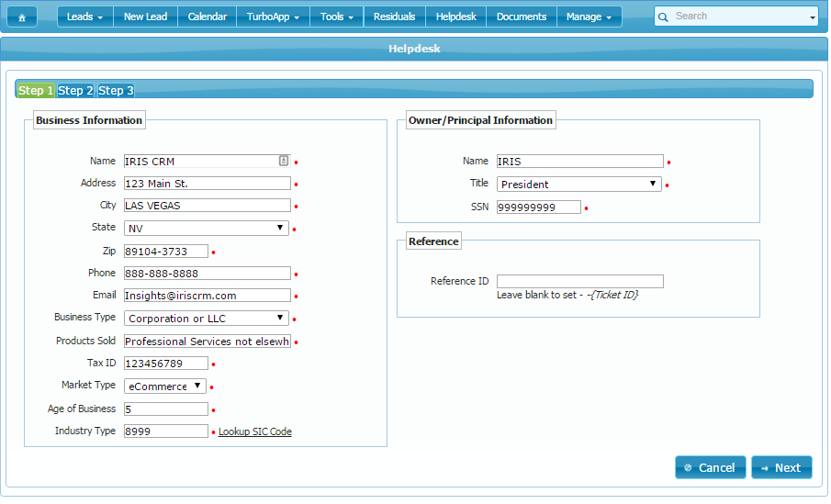This screenshot has width=831, height=504.
Task: Open the search box dropdown arrow
Action: click(x=812, y=17)
